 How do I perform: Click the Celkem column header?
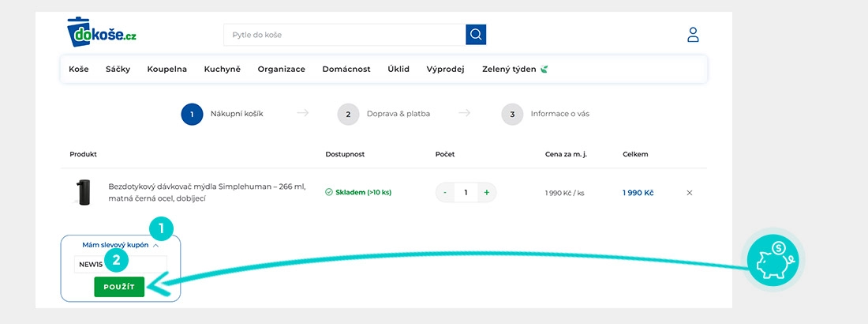coord(635,154)
